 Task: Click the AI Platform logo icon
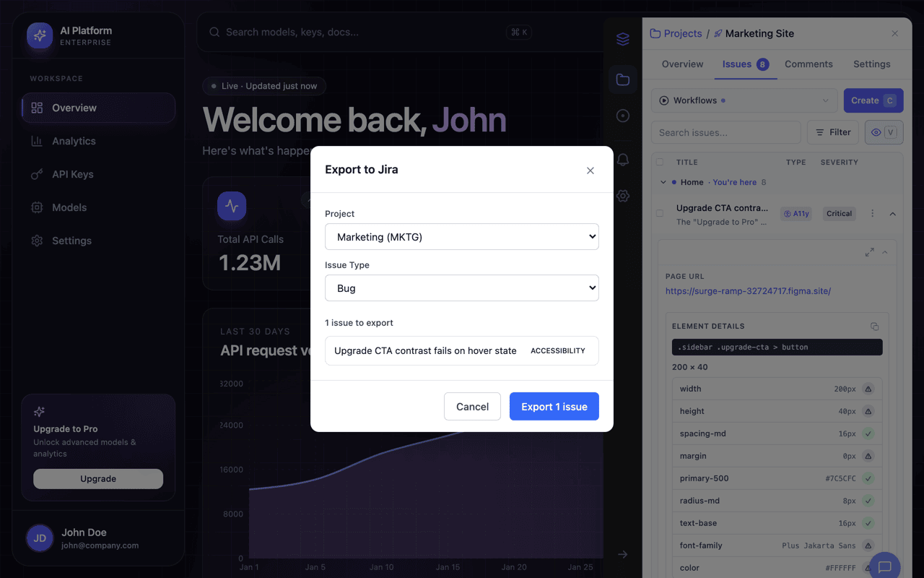click(40, 35)
